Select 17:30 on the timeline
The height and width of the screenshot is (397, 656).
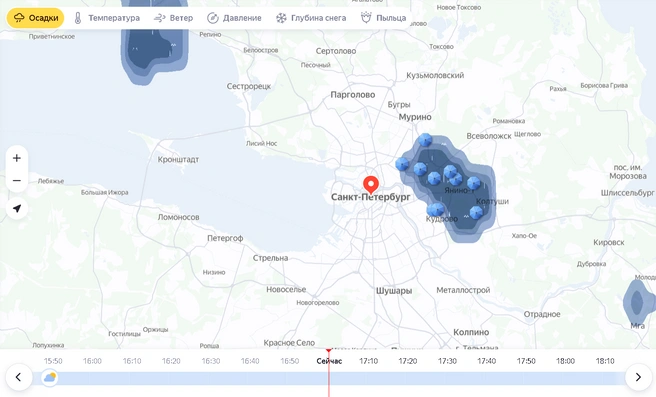447,361
